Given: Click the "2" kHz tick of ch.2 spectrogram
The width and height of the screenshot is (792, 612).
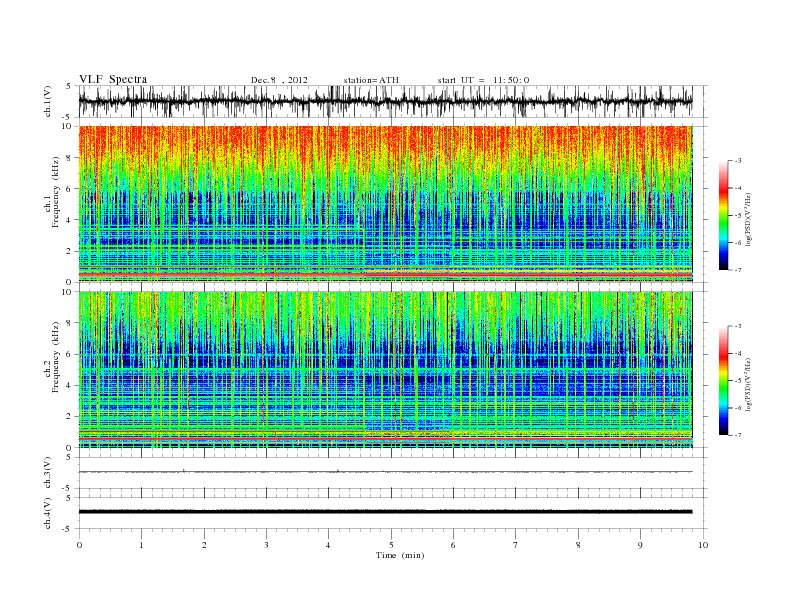Looking at the screenshot, I should [x=69, y=417].
